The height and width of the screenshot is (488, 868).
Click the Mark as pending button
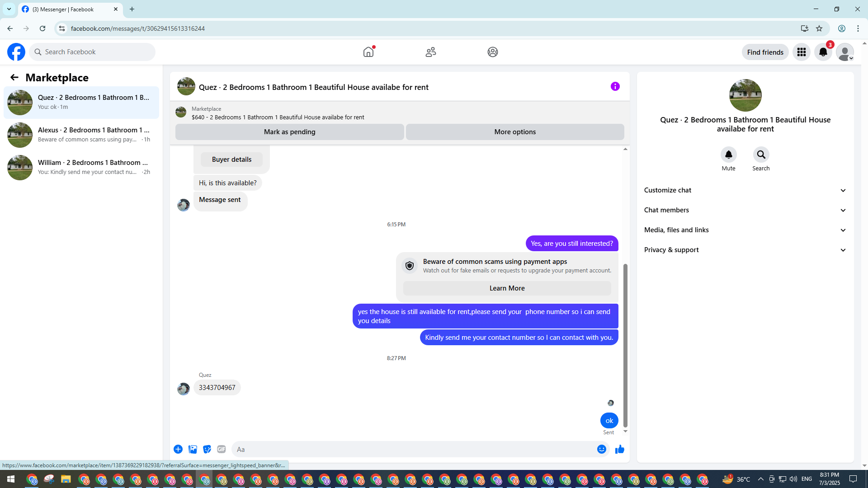click(x=289, y=132)
